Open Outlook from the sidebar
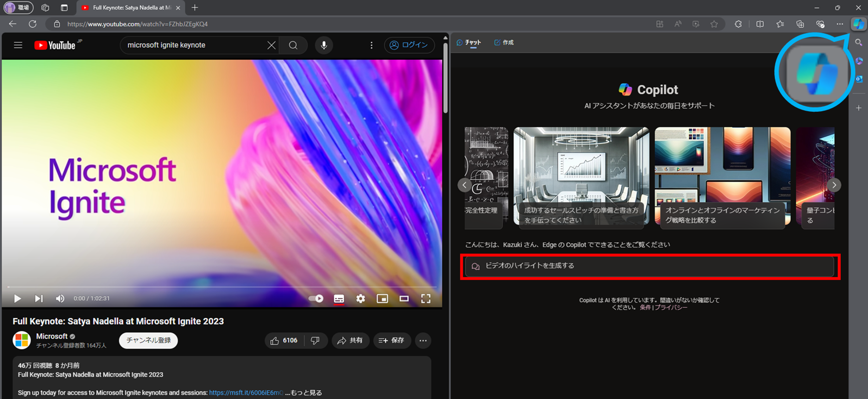The height and width of the screenshot is (399, 868). click(x=859, y=79)
